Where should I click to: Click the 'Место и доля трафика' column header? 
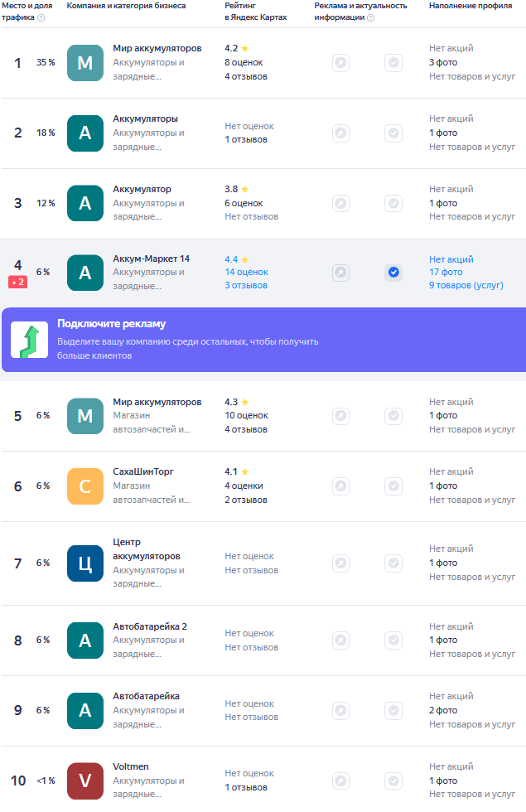[27, 12]
